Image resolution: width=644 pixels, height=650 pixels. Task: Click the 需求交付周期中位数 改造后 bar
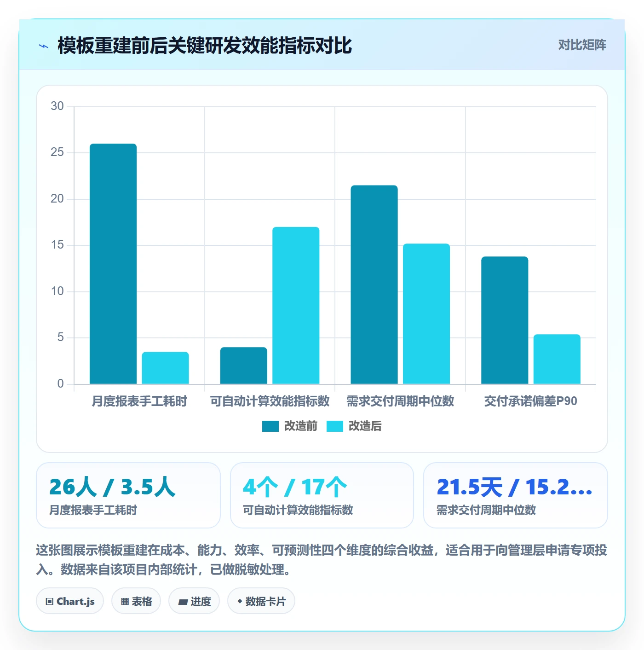tap(426, 313)
